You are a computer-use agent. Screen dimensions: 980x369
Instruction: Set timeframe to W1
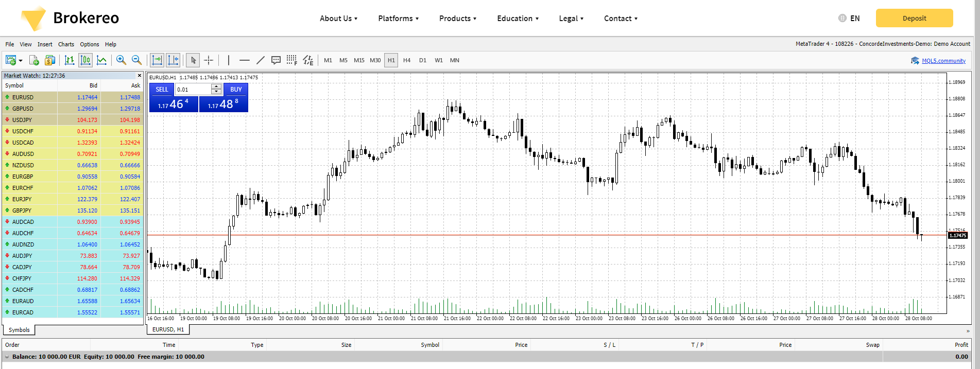pyautogui.click(x=439, y=60)
